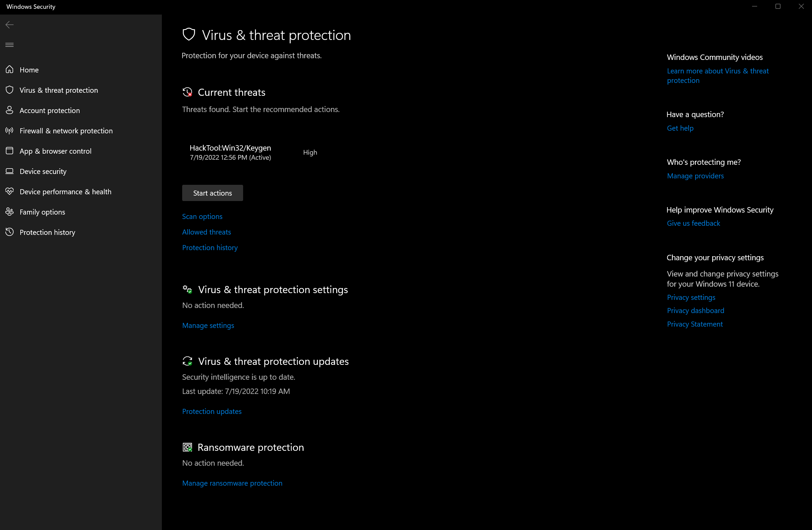Click the App & browser control window icon
Image resolution: width=812 pixels, height=530 pixels.
pos(9,151)
